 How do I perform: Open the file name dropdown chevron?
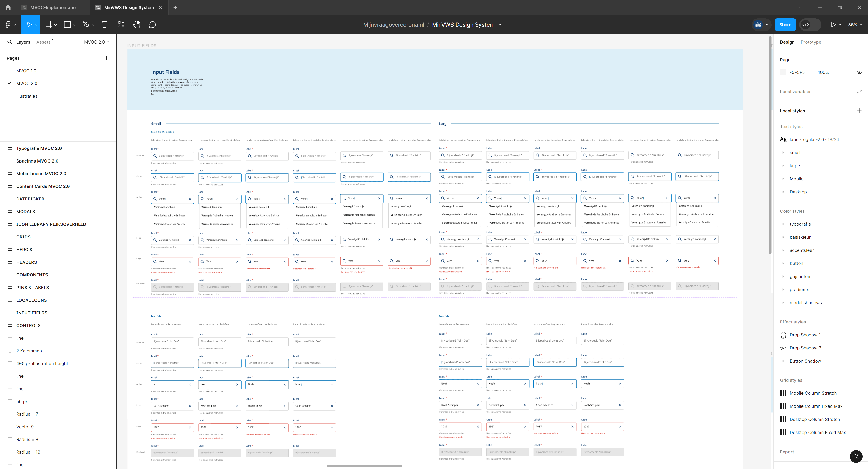pyautogui.click(x=500, y=25)
